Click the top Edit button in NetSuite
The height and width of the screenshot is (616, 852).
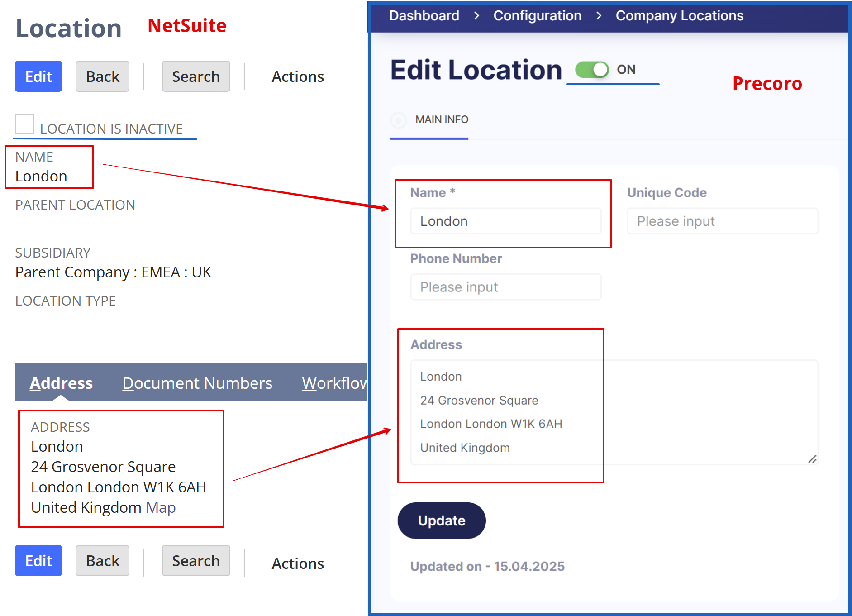pyautogui.click(x=38, y=76)
